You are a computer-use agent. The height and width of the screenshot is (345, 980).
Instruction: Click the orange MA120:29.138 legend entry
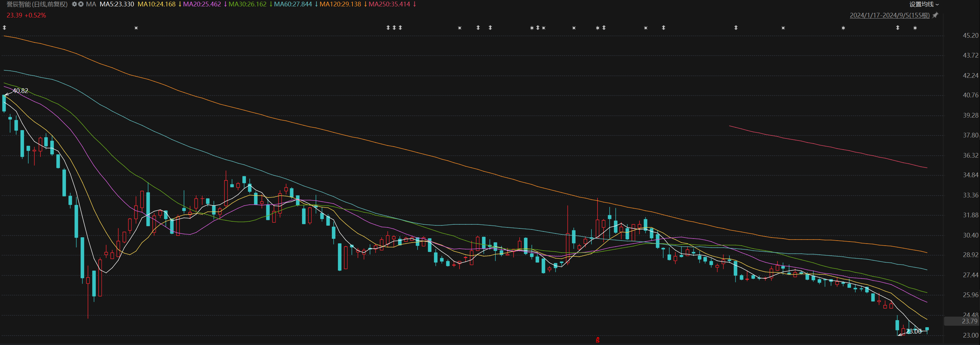[340, 4]
